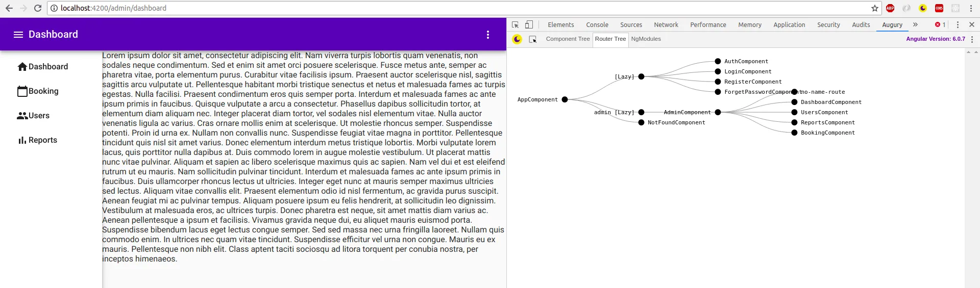Open Augury settings menu beside Angular version
The width and height of the screenshot is (980, 288).
click(x=972, y=39)
